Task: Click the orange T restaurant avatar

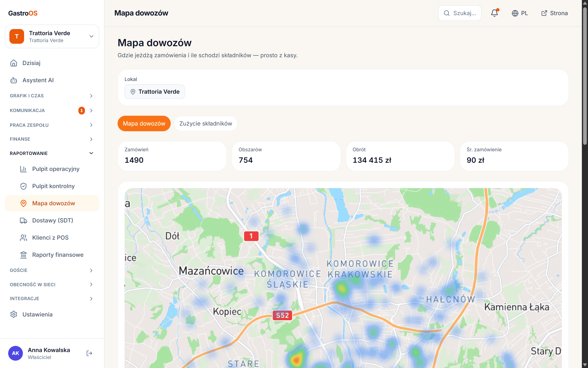Action: click(17, 36)
